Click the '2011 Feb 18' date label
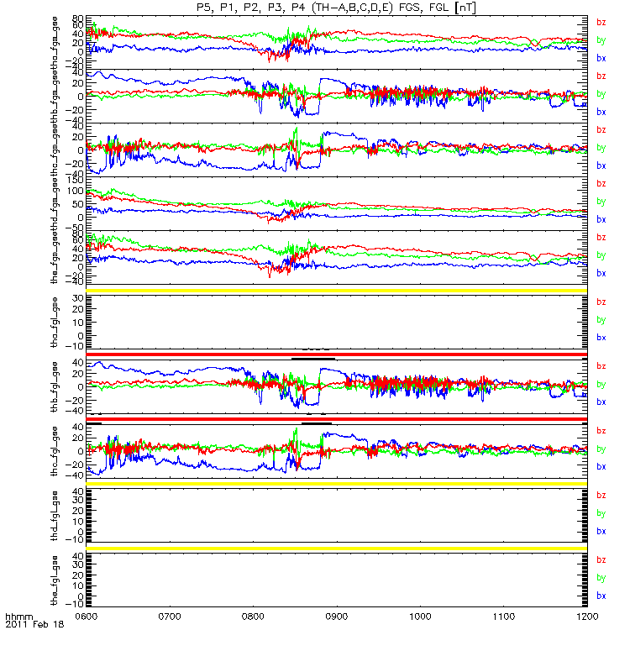This screenshot has width=630, height=672. (34, 624)
